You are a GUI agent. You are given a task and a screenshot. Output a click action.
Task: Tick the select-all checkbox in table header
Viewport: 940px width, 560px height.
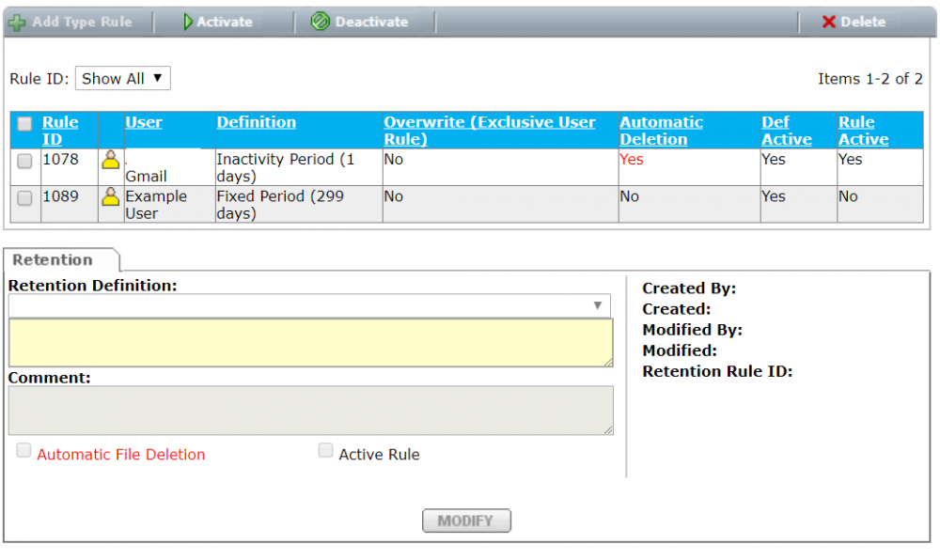25,124
